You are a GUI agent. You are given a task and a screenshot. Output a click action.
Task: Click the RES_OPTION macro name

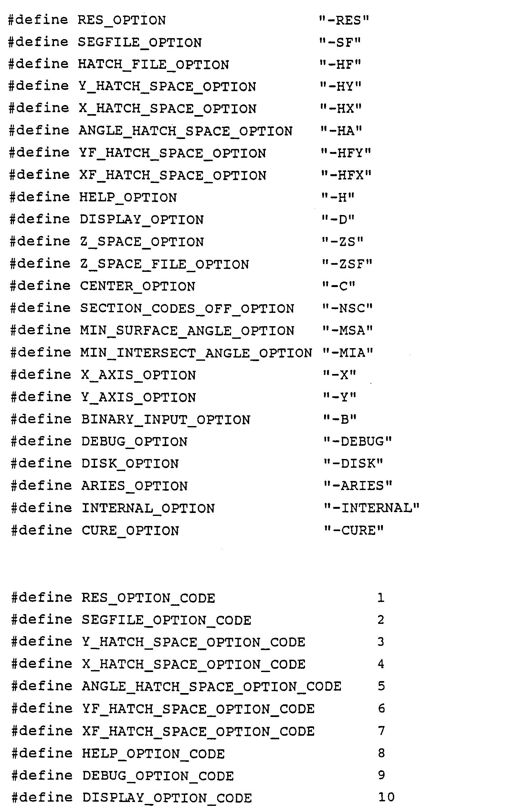click(122, 20)
